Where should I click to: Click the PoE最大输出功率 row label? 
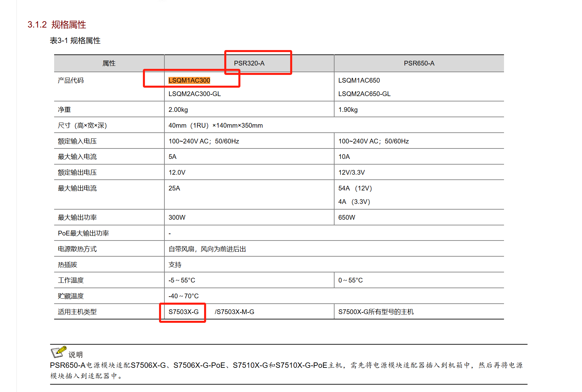83,233
